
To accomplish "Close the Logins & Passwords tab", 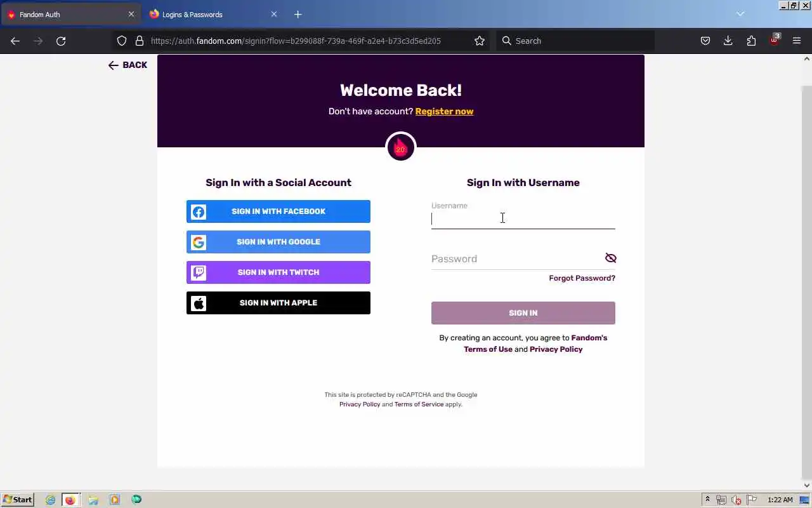I will (x=274, y=14).
